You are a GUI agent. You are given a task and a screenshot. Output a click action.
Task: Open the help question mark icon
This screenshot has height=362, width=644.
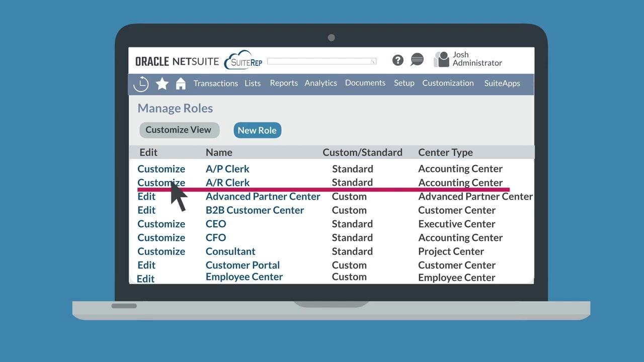[x=398, y=60]
